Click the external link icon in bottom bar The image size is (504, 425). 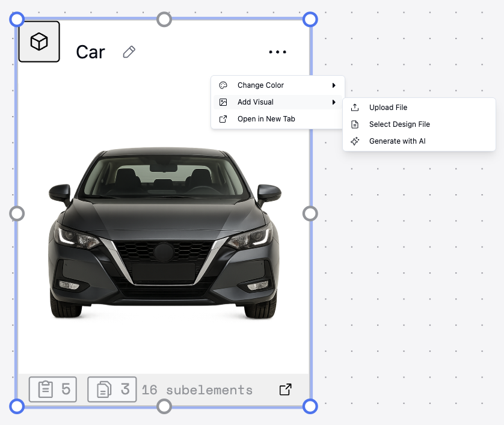[285, 389]
